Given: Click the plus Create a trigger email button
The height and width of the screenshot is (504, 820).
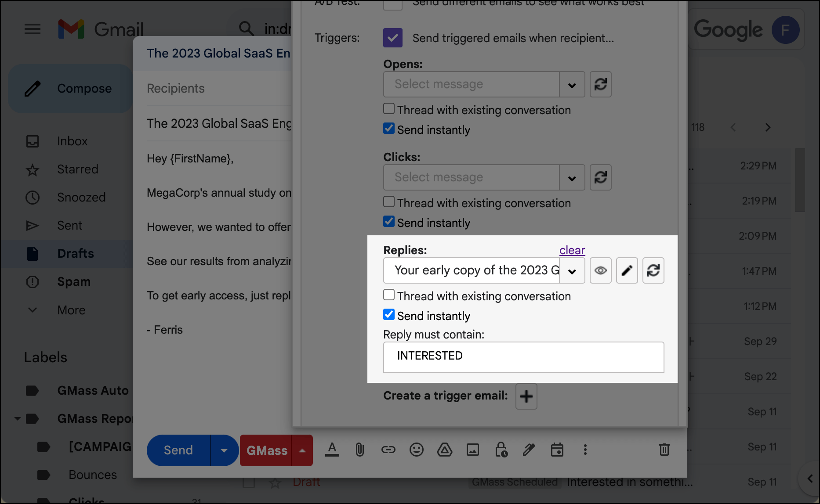Looking at the screenshot, I should (x=526, y=396).
